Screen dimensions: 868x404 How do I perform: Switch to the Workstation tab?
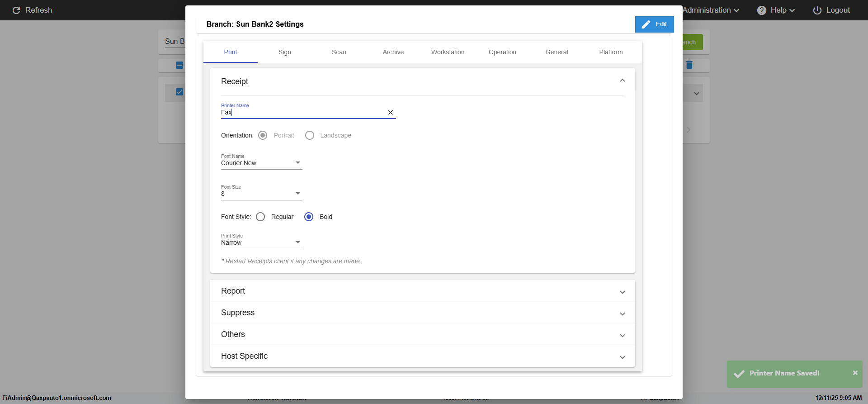tap(448, 52)
